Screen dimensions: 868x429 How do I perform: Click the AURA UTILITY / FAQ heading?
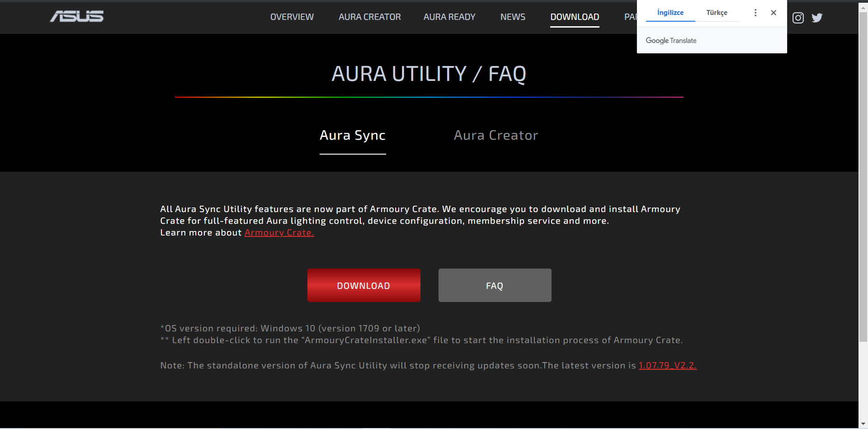tap(429, 74)
